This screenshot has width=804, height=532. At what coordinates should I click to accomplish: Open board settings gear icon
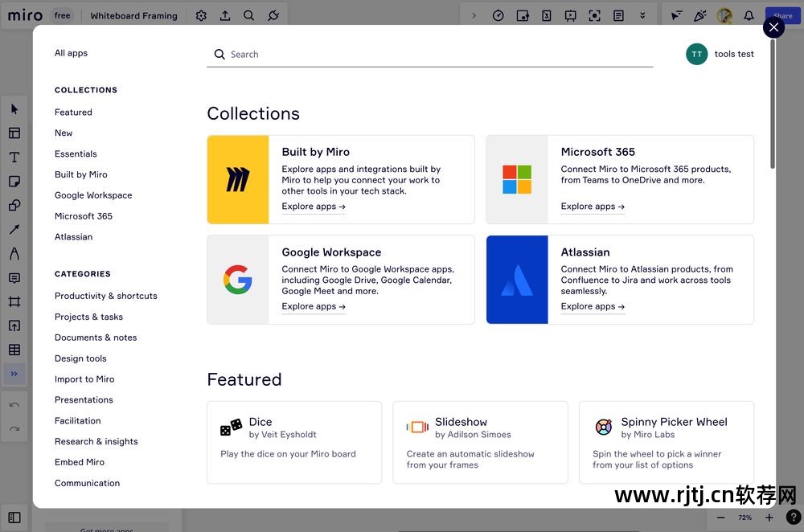click(201, 16)
